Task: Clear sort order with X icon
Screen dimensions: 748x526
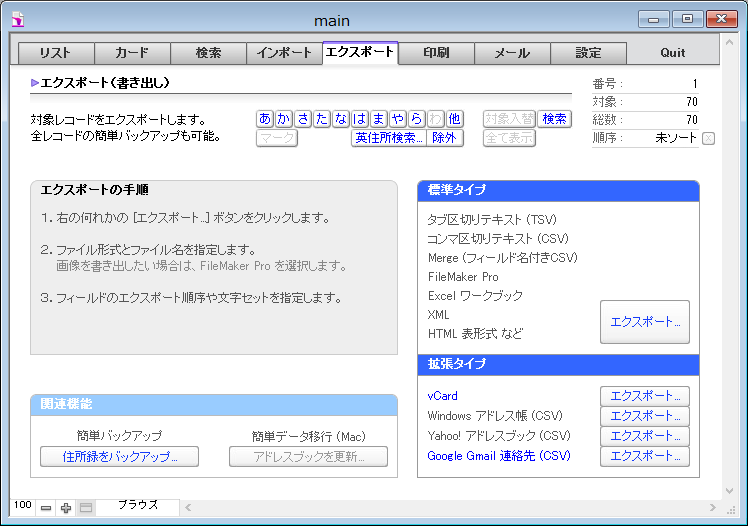Action: click(x=708, y=138)
